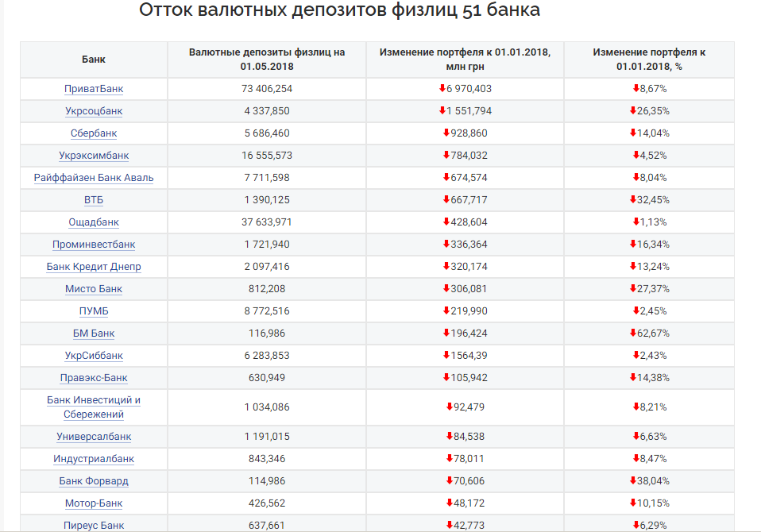Click the red arrow beside 928,860
The image size is (761, 532).
click(446, 133)
